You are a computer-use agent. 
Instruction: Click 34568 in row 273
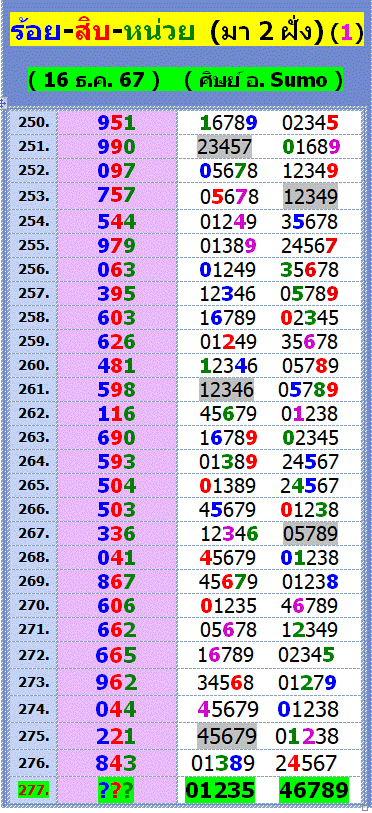[x=226, y=683]
